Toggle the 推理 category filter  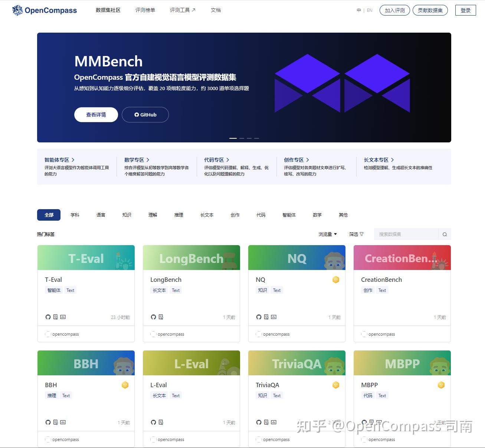click(x=178, y=215)
